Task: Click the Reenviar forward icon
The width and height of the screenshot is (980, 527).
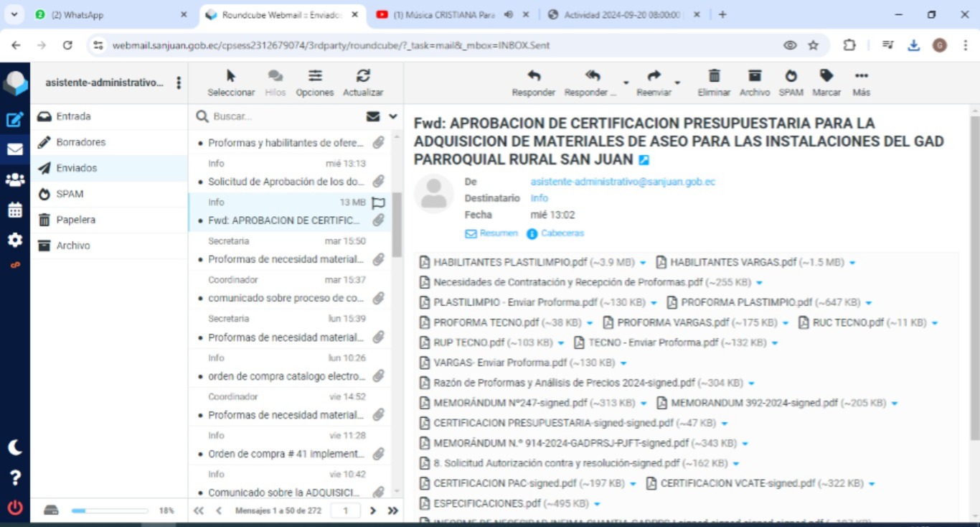Action: coord(654,76)
